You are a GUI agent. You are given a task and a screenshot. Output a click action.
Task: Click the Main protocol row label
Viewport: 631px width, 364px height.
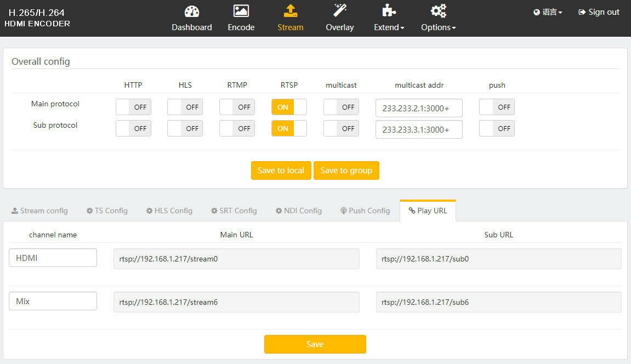(x=55, y=104)
